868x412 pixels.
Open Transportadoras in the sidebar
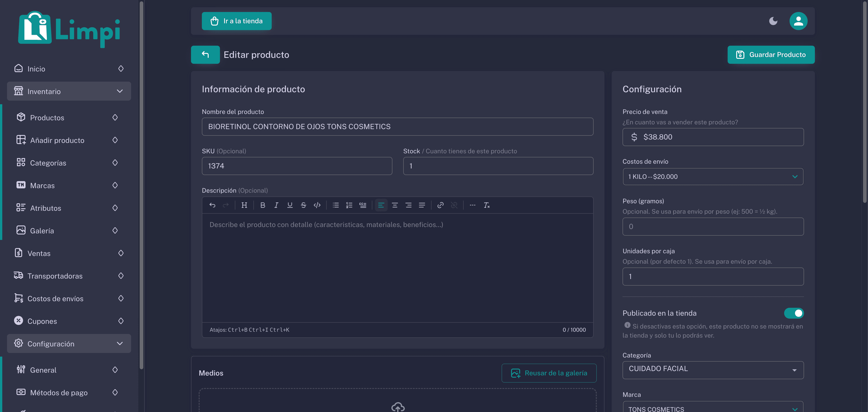[x=69, y=276]
